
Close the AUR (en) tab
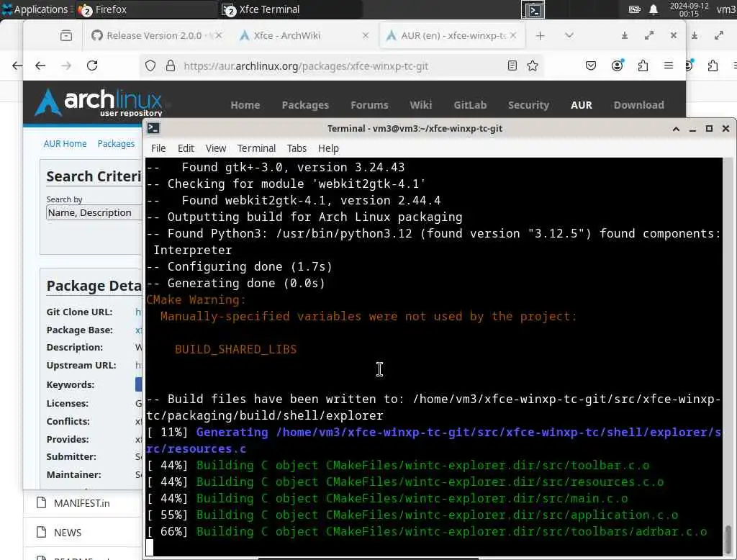coord(513,36)
